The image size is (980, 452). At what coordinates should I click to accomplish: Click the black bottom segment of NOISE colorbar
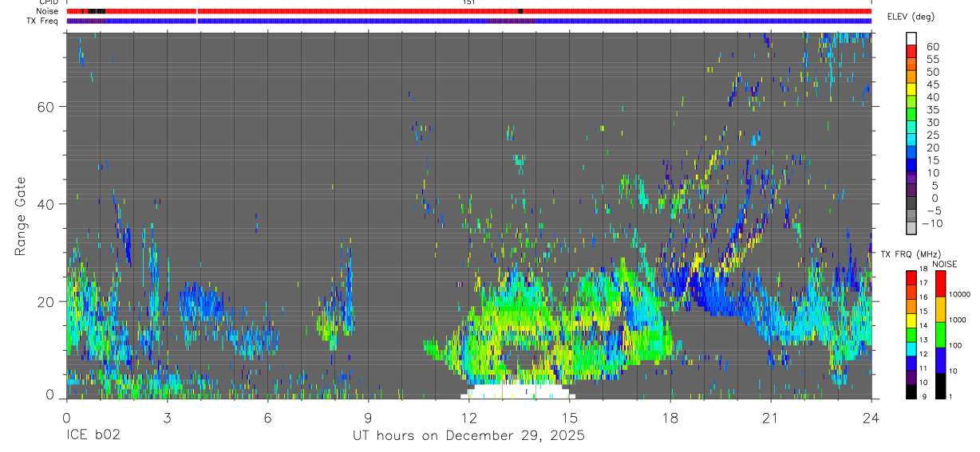940,386
